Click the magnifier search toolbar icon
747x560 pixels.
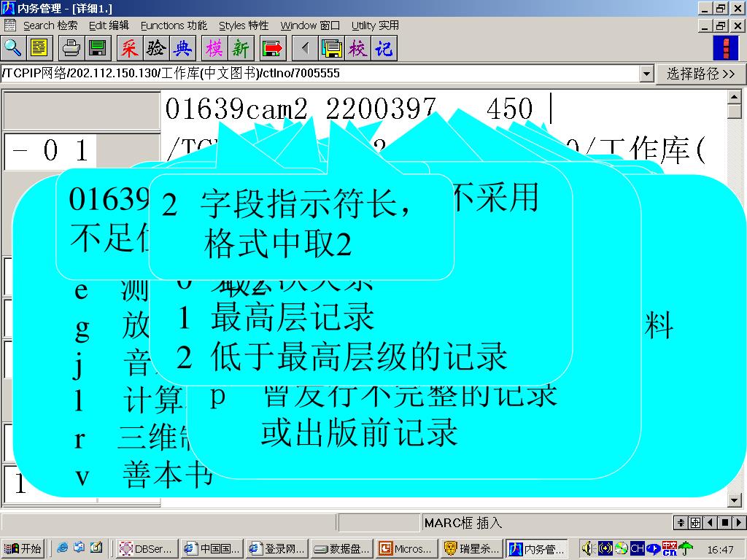coord(13,48)
